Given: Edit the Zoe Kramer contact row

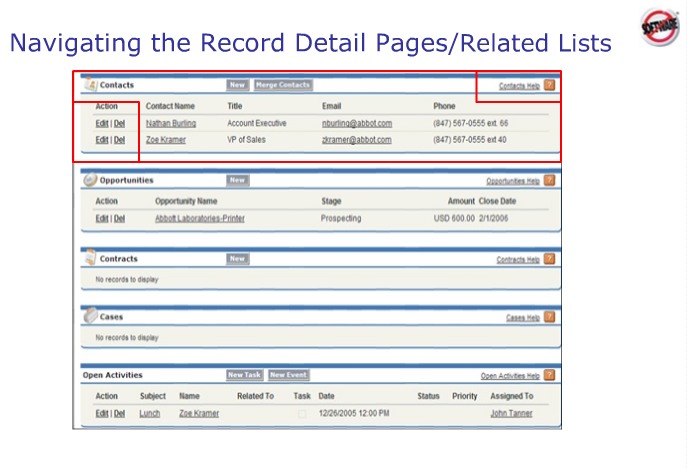Looking at the screenshot, I should pos(101,140).
